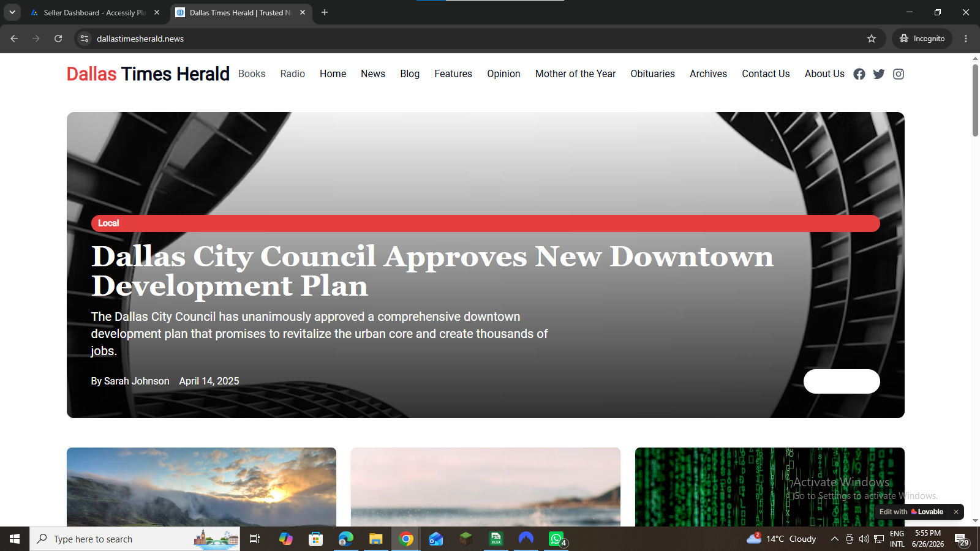The height and width of the screenshot is (551, 980).
Task: Open the About Us page
Action: point(824,73)
